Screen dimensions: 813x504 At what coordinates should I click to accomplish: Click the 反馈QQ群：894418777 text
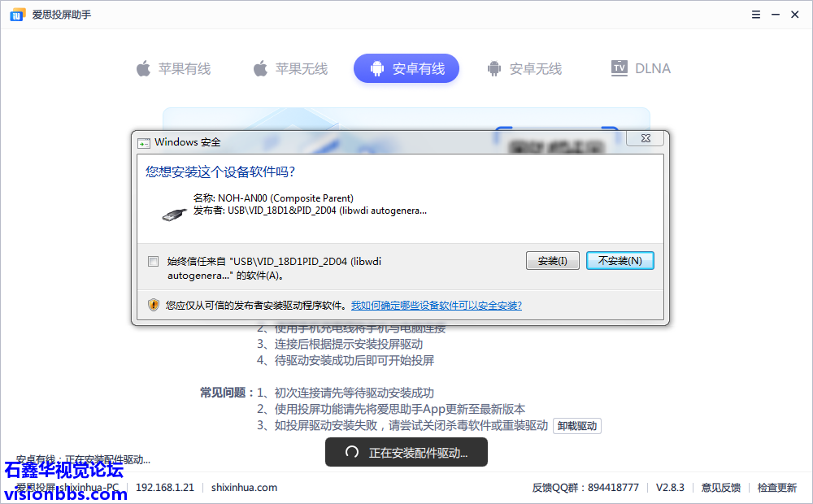click(585, 488)
